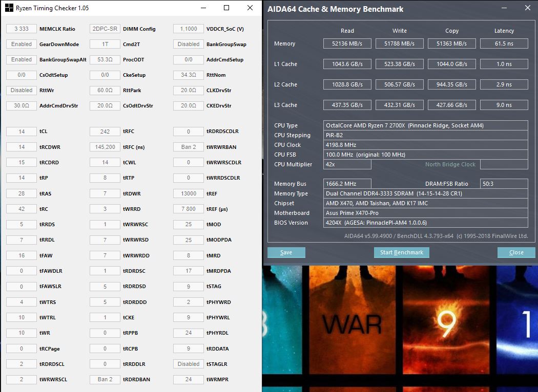Click the CPU Multiplier 42x field
The image size is (538, 392).
coord(347,164)
